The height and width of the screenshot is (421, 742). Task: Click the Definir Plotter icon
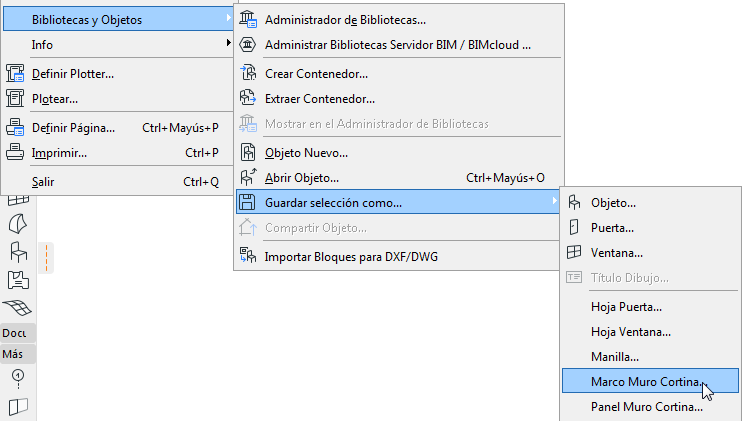point(15,73)
